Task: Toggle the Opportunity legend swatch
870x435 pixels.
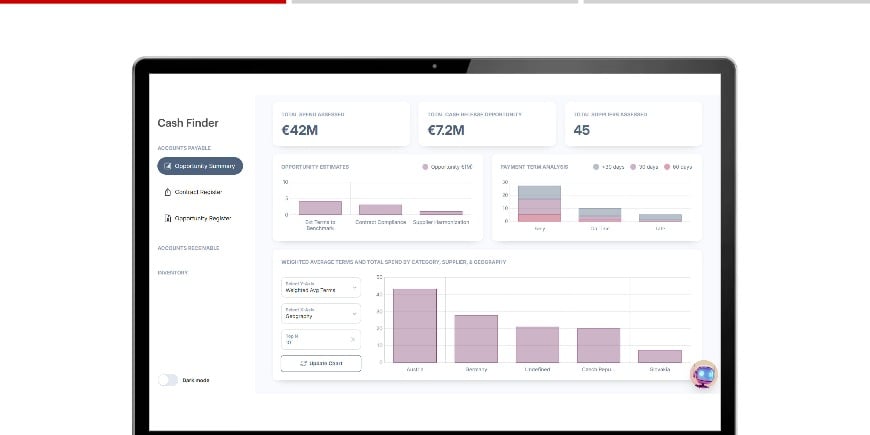Action: coord(425,167)
